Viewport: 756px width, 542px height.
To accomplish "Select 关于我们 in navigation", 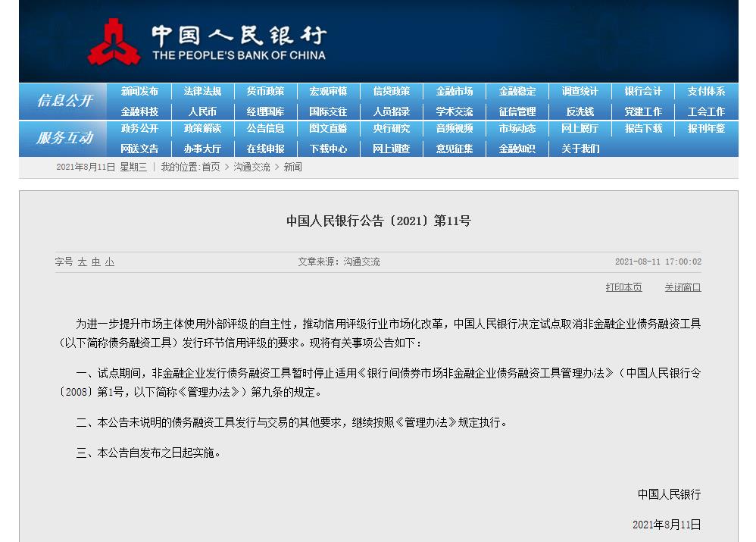I will [x=580, y=149].
